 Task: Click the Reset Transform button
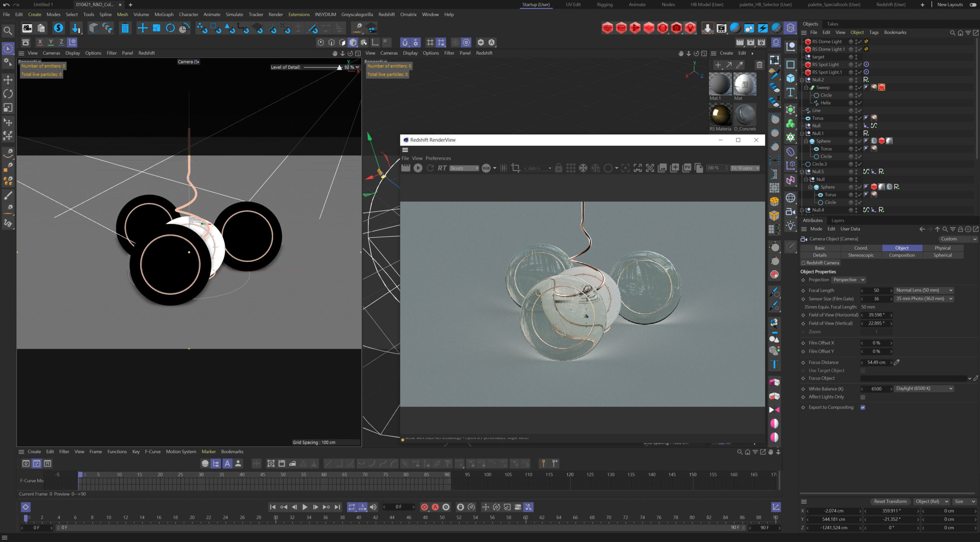(x=890, y=501)
